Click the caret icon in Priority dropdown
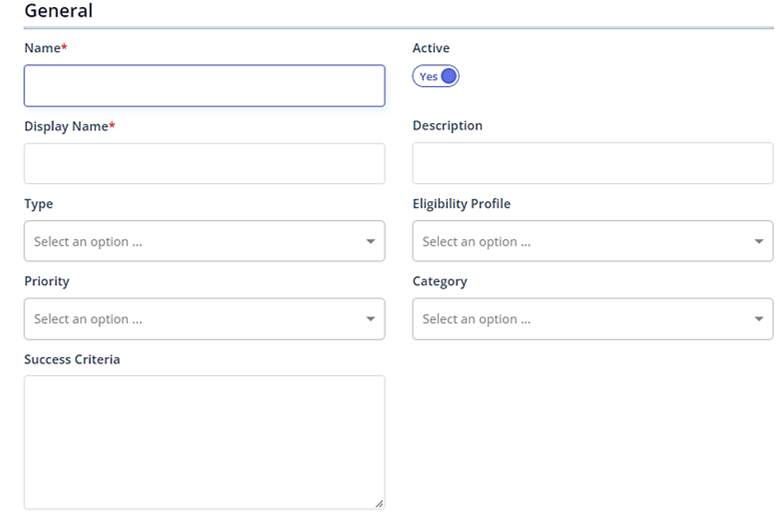The image size is (784, 517). point(370,319)
